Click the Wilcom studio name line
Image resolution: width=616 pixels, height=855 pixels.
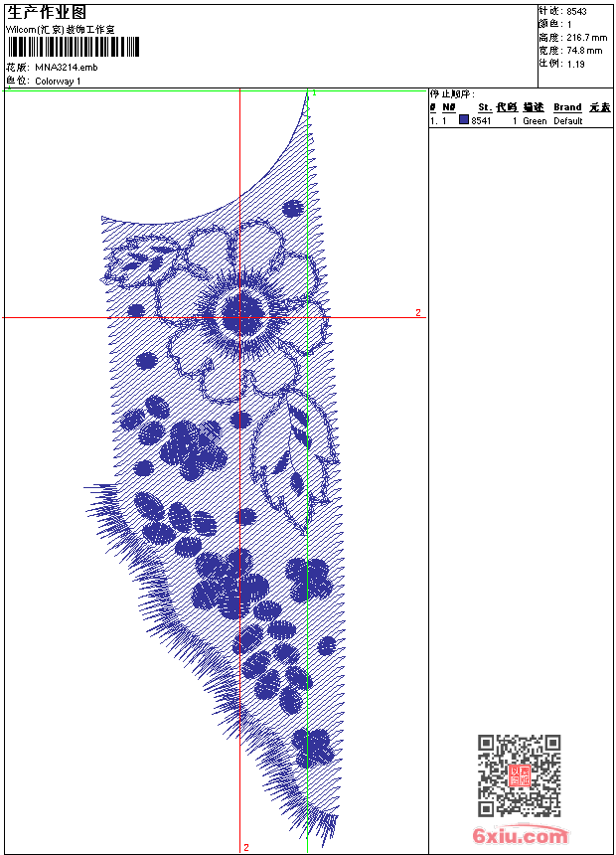pyautogui.click(x=60, y=30)
